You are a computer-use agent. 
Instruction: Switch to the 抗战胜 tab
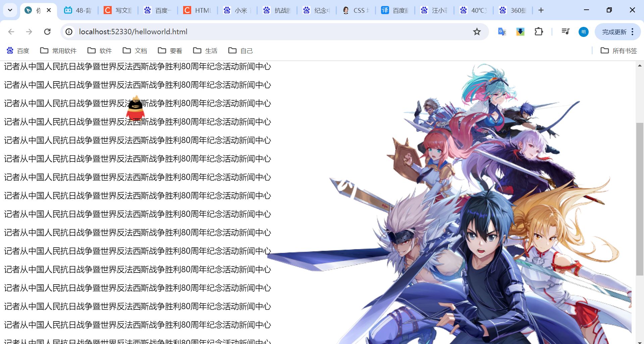click(277, 10)
